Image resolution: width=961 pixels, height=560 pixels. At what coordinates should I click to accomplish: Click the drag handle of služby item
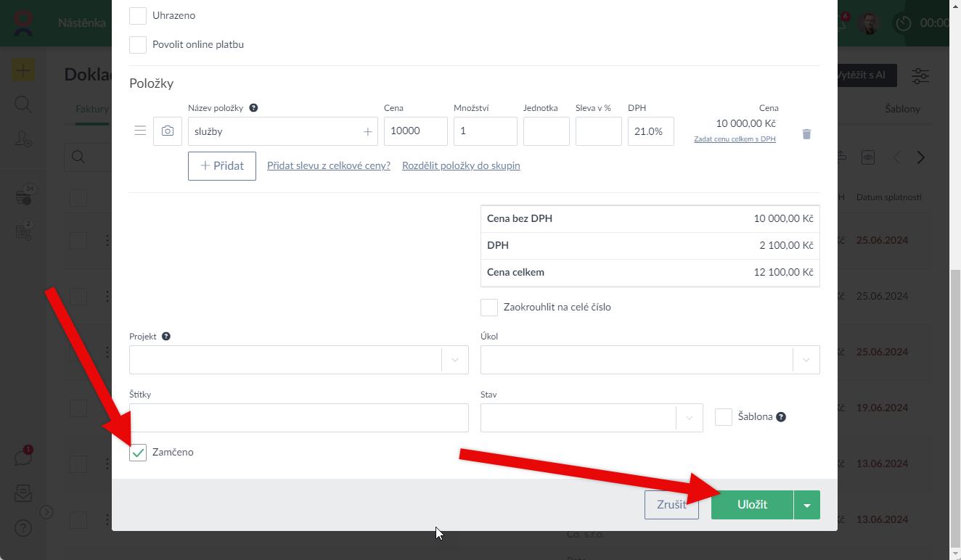[x=140, y=131]
